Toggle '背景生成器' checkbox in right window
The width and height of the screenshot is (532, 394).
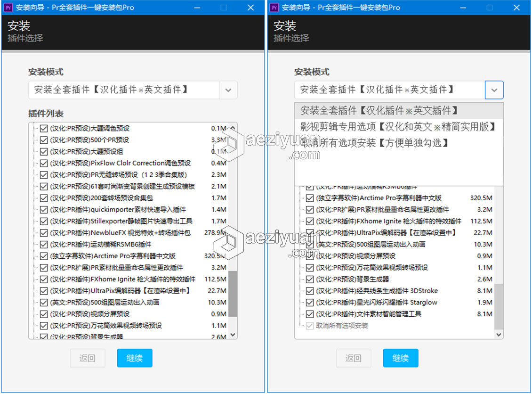[x=310, y=279]
